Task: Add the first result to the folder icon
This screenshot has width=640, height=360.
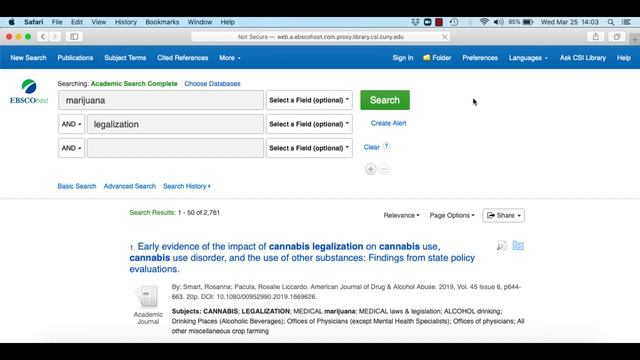Action: (x=518, y=245)
